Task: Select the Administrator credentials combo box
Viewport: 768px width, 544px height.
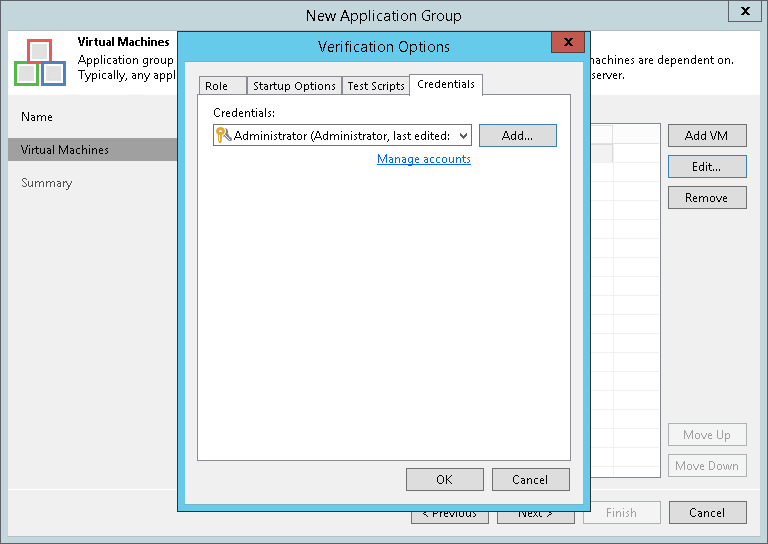Action: tap(342, 136)
